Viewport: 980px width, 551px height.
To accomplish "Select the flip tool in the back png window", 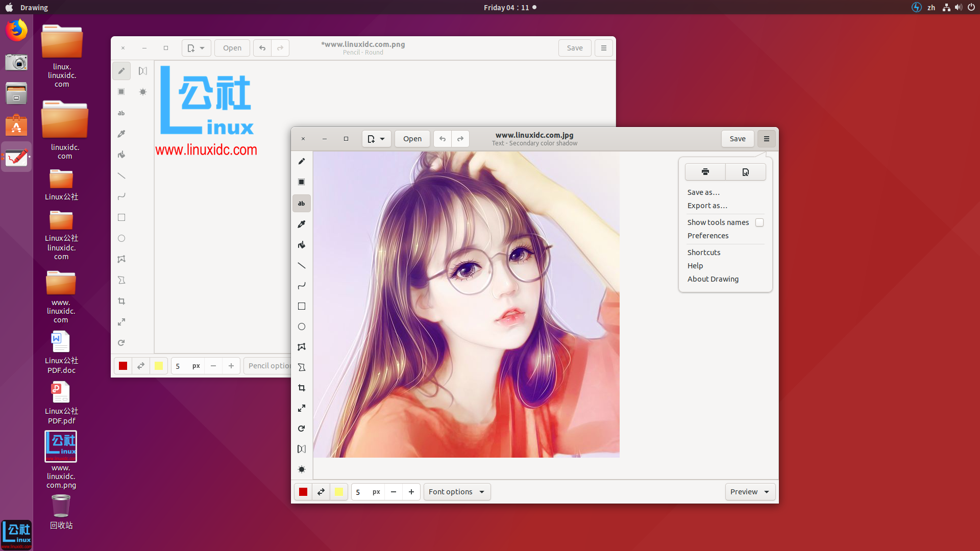I will pos(143,71).
